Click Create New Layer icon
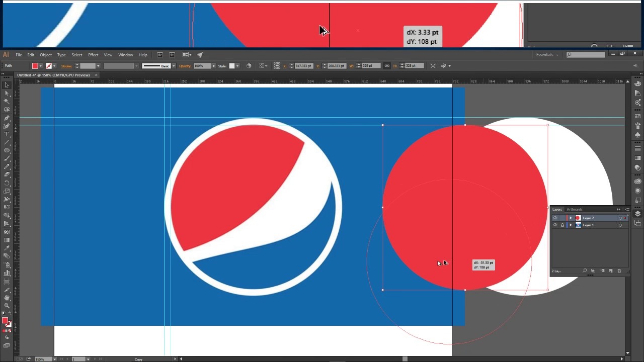The width and height of the screenshot is (644, 362). 611,271
